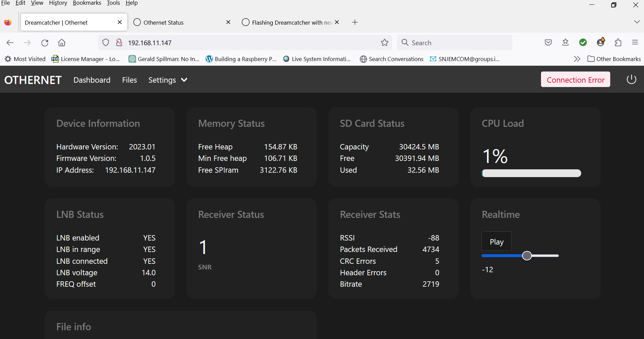Open the File menu

point(5,3)
